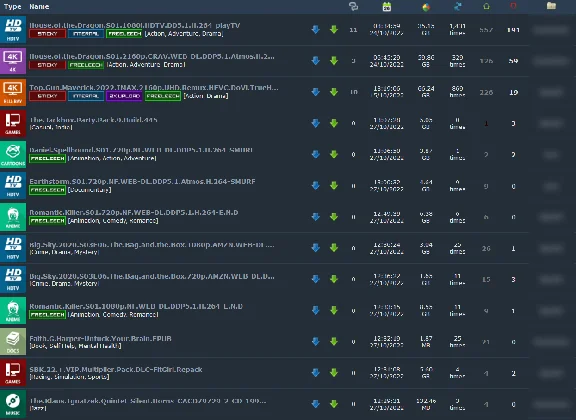The height and width of the screenshot is (420, 576).
Task: Click the Music category icon for Klaus Ignatzek Quintet
Action: [x=13, y=404]
